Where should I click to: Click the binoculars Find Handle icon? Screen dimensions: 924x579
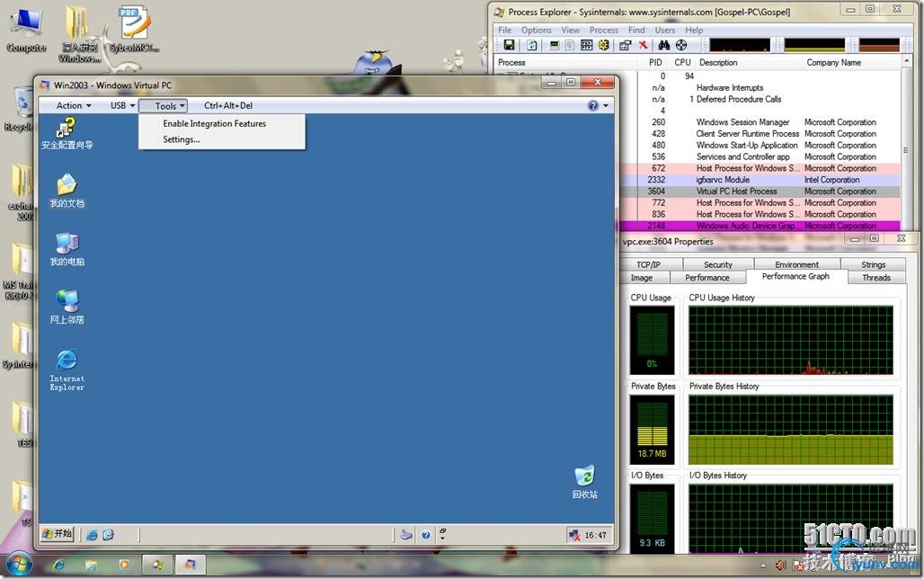(x=664, y=45)
